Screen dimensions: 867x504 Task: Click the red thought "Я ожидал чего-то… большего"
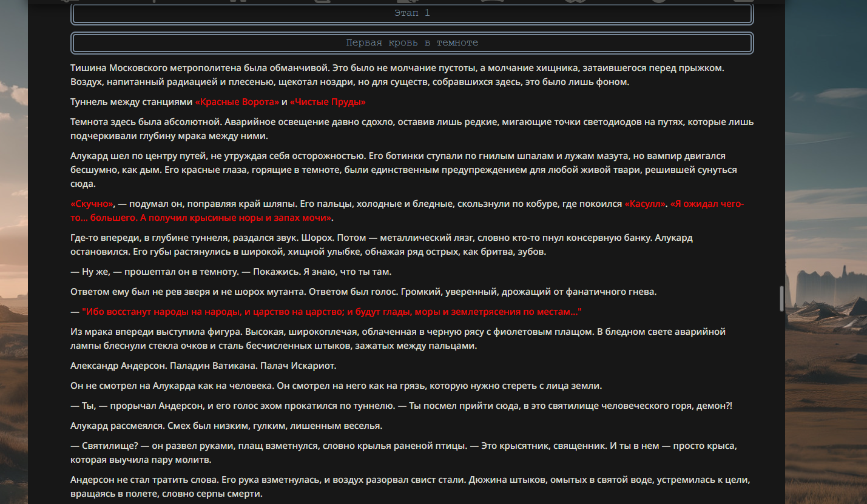tap(408, 210)
